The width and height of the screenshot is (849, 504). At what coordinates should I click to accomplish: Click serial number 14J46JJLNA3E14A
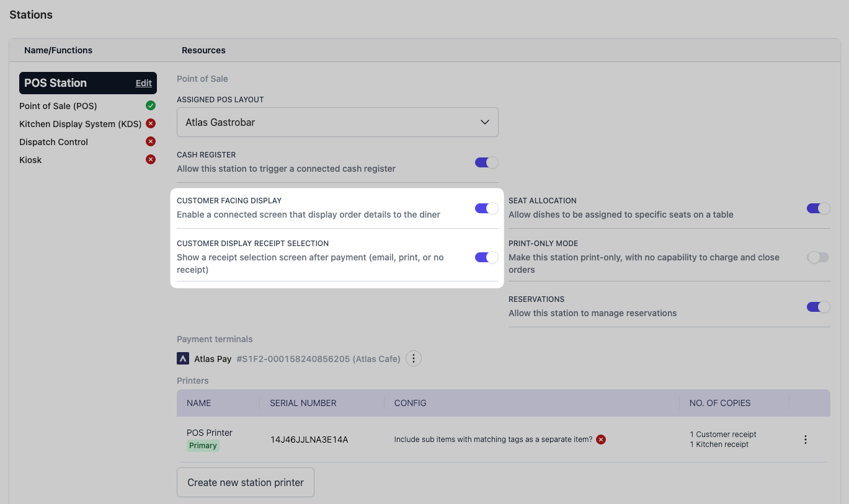click(309, 440)
